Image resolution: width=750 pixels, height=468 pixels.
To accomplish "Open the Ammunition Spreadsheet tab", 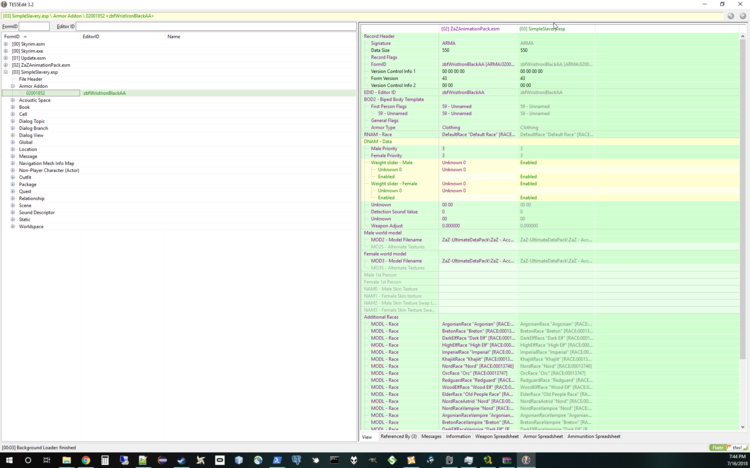I will click(594, 436).
